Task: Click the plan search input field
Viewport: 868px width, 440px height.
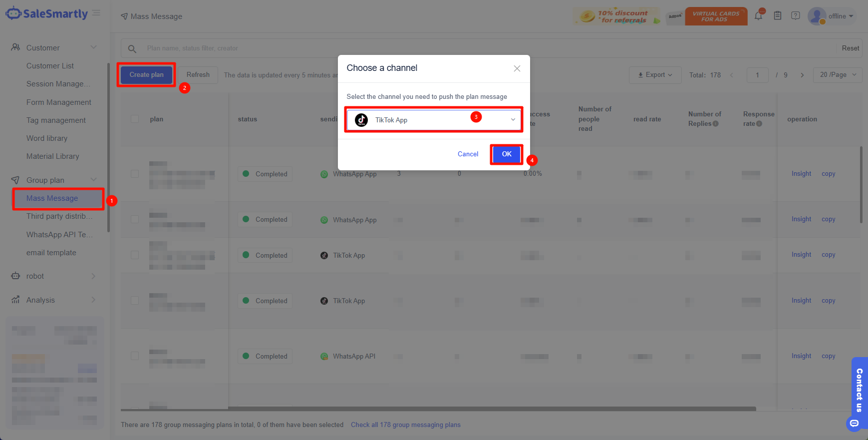Action: 489,48
